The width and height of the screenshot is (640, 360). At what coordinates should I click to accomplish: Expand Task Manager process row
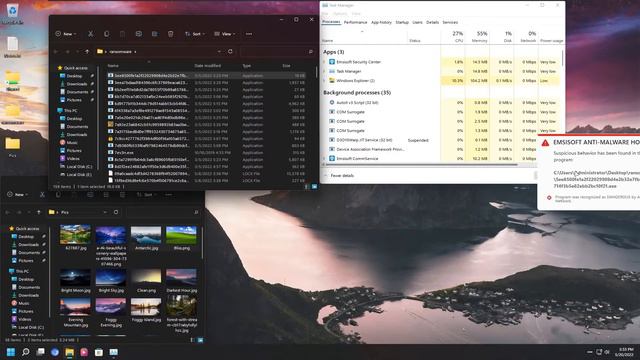click(x=325, y=71)
